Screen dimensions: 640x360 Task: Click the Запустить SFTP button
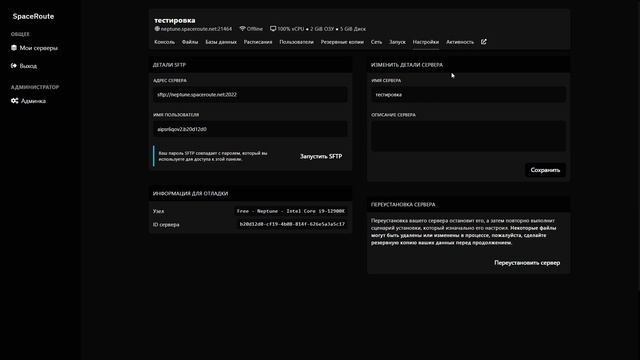pyautogui.click(x=321, y=156)
